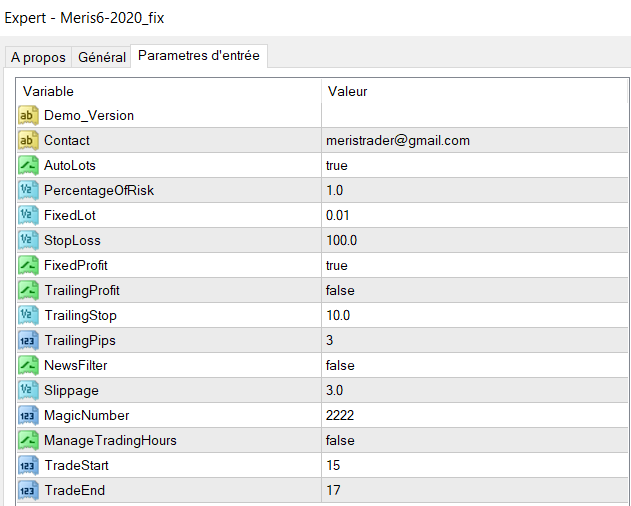Image resolution: width=631 pixels, height=506 pixels.
Task: Click the Variable column header
Action: (170, 91)
